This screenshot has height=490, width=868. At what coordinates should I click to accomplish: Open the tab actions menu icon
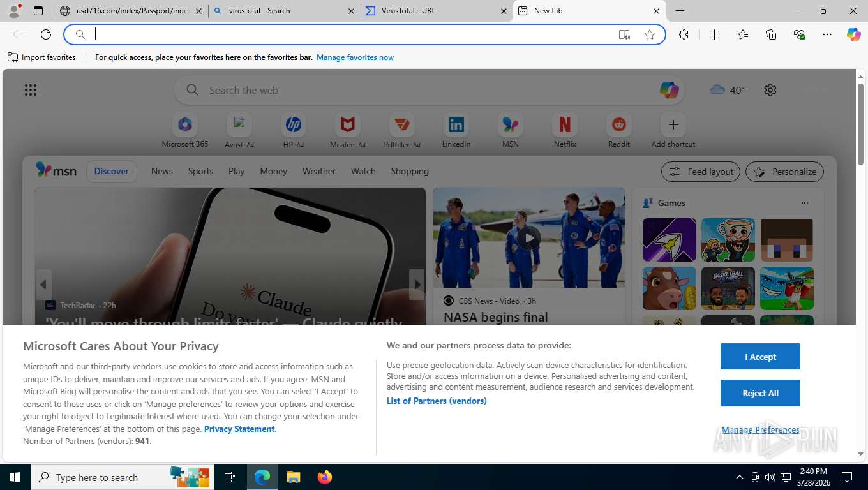[38, 11]
